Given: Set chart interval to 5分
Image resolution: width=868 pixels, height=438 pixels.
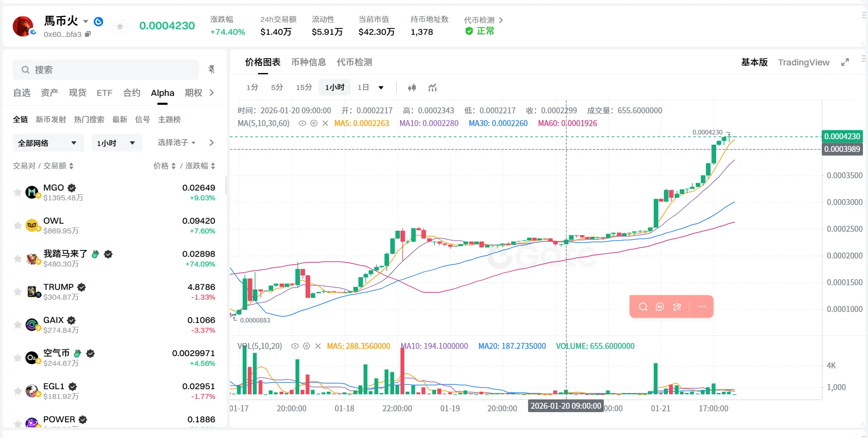Looking at the screenshot, I should pos(277,87).
